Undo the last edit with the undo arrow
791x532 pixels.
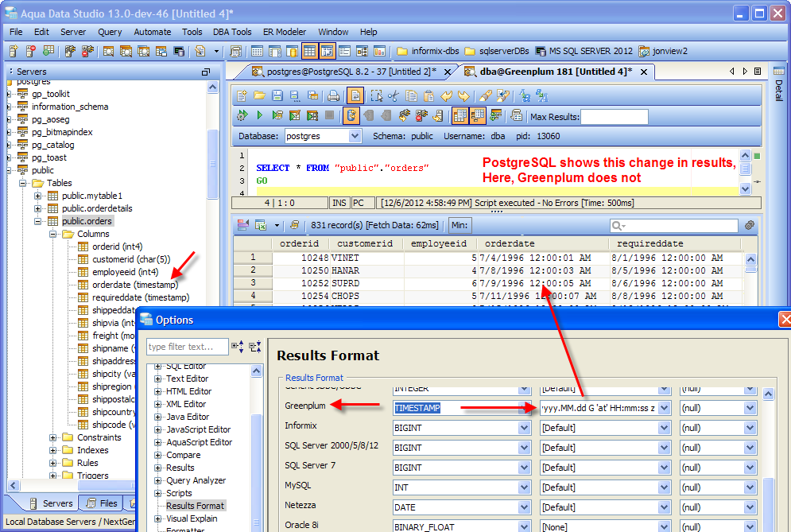(x=447, y=95)
